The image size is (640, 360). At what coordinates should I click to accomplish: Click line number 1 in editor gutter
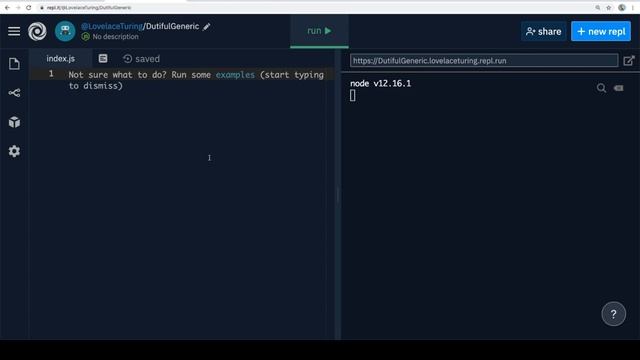51,74
